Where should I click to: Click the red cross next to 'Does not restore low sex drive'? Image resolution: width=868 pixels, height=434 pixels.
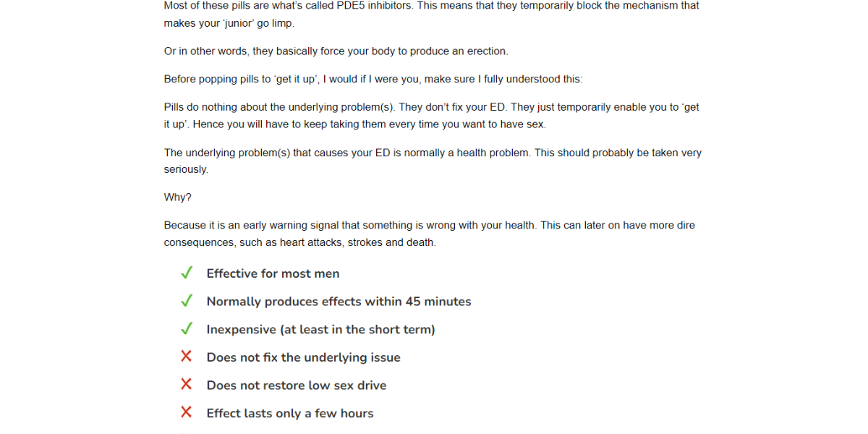click(x=187, y=384)
